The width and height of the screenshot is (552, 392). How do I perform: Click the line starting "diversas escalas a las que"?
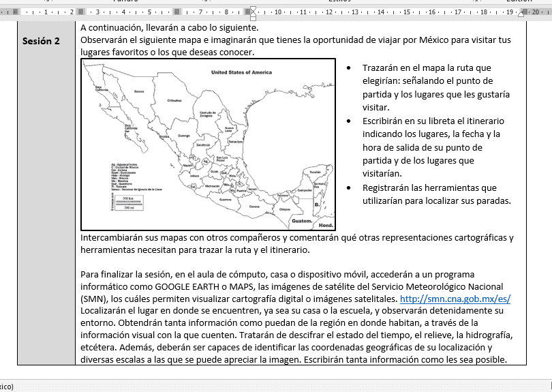294,359
